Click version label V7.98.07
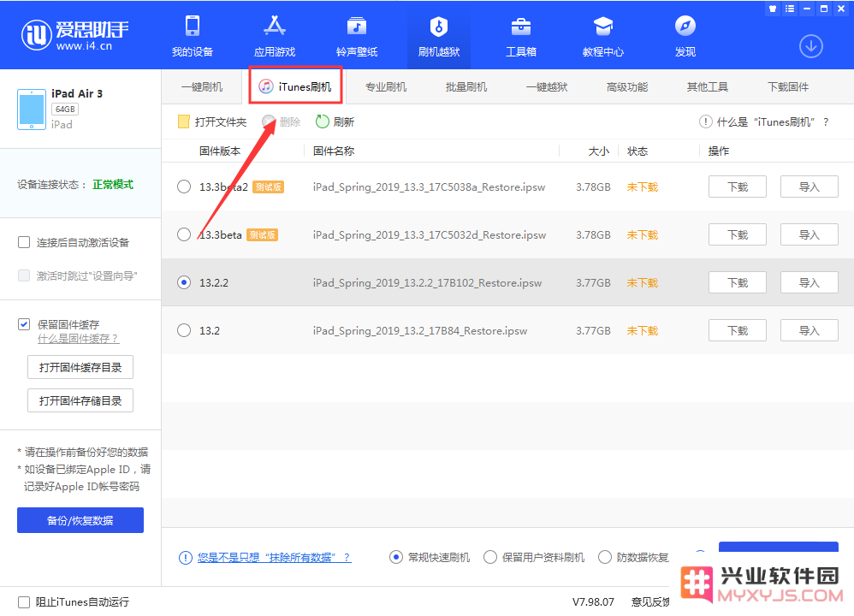Screen dimensions: 854x616 click(x=593, y=601)
